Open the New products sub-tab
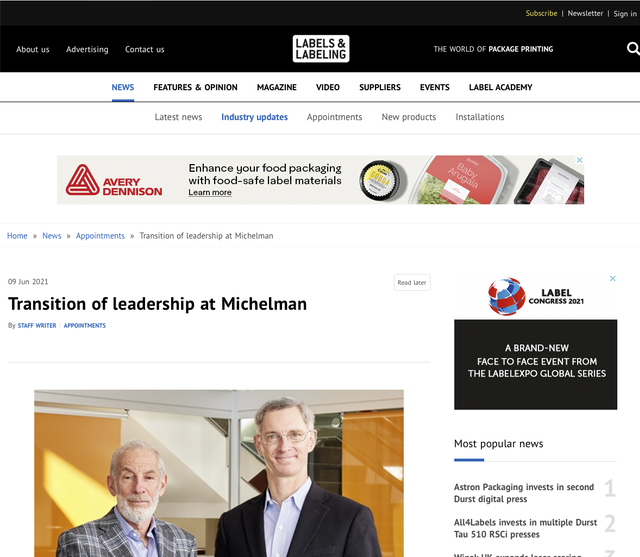This screenshot has height=557, width=640. [x=409, y=117]
